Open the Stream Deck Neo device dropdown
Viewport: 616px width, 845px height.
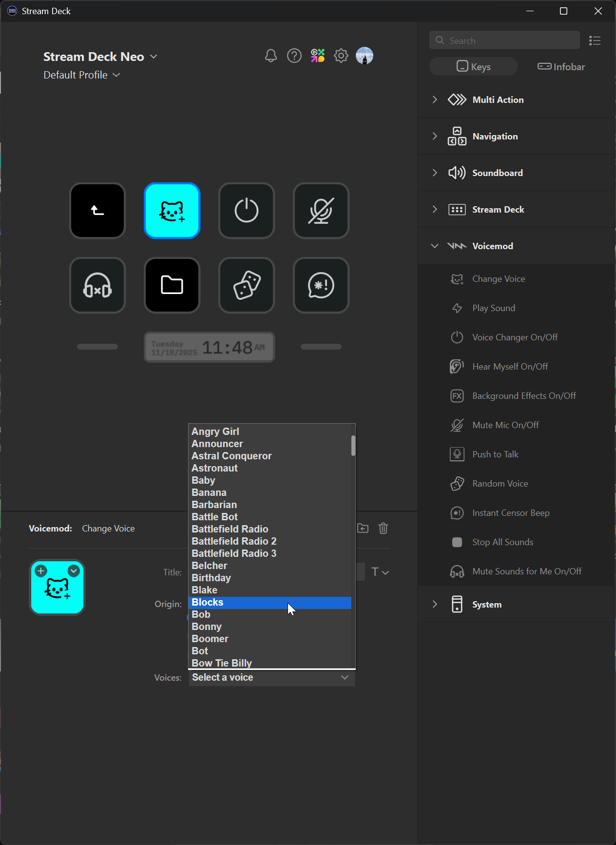click(x=100, y=57)
